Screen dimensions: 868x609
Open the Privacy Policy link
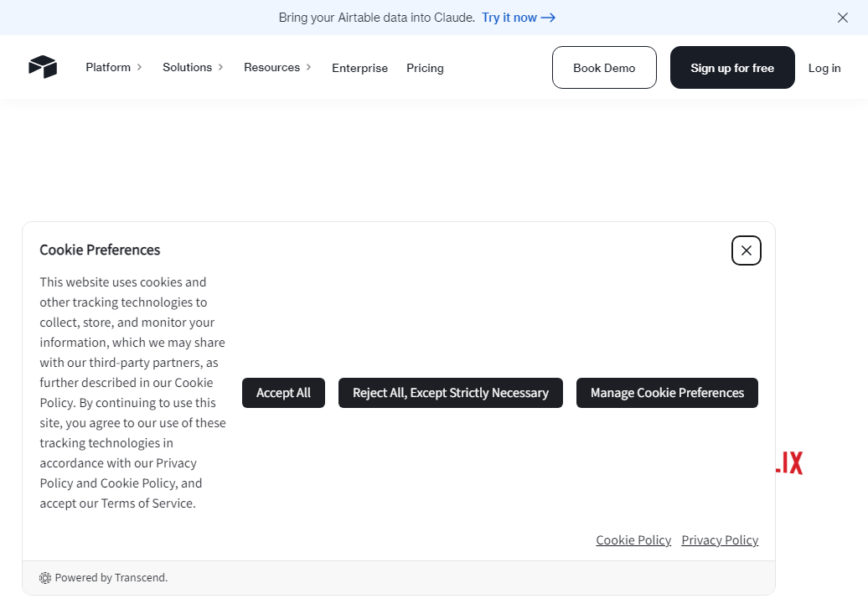click(x=720, y=540)
